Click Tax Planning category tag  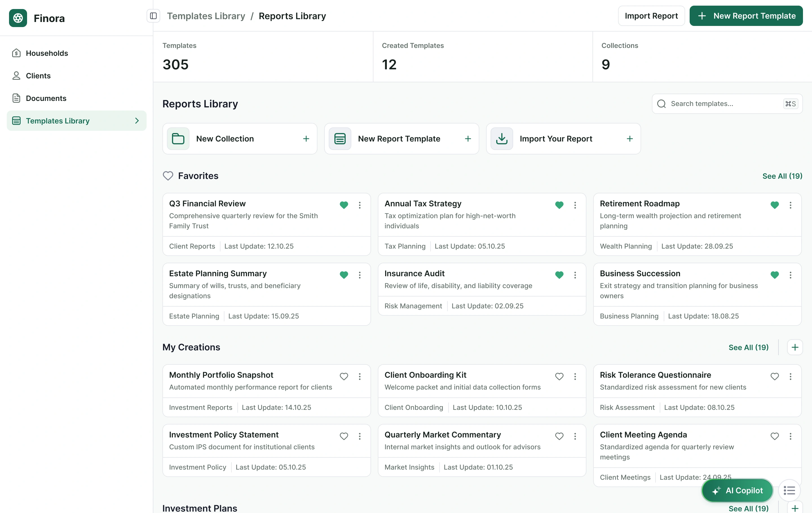pos(405,246)
